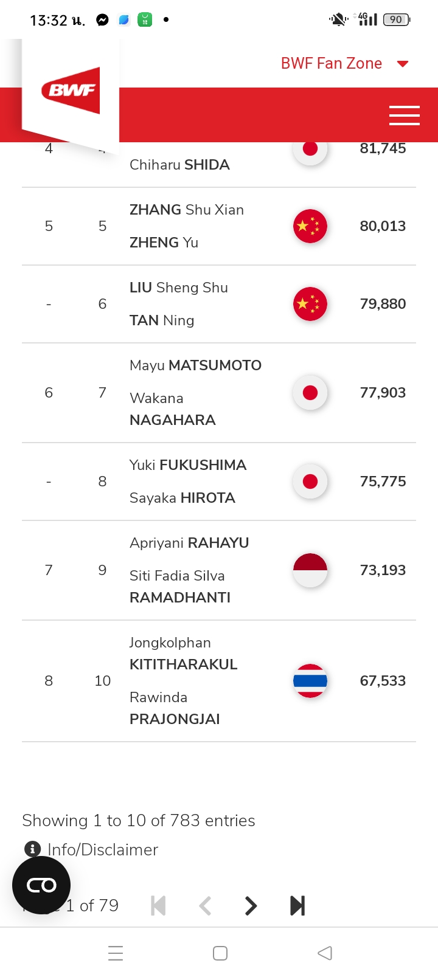This screenshot has width=438, height=980.
Task: Open Mayu MATSUMOTO player name
Action: (x=195, y=365)
